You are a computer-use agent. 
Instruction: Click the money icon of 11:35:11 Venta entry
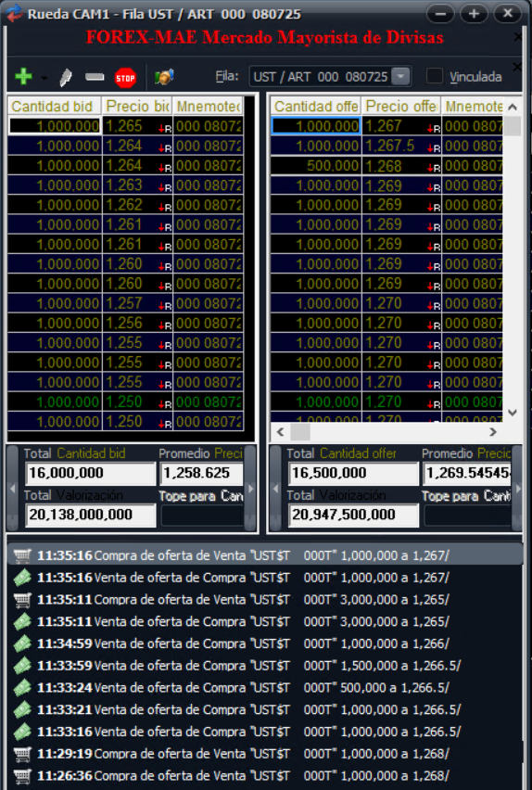(x=22, y=622)
